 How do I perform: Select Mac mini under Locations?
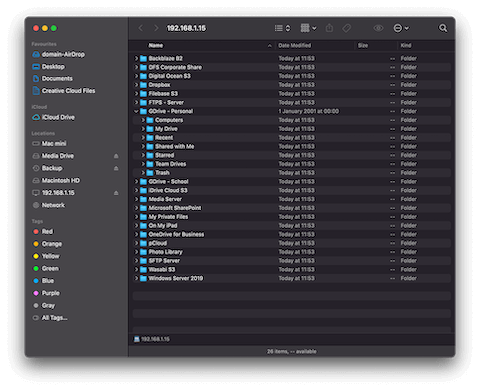[x=49, y=144]
